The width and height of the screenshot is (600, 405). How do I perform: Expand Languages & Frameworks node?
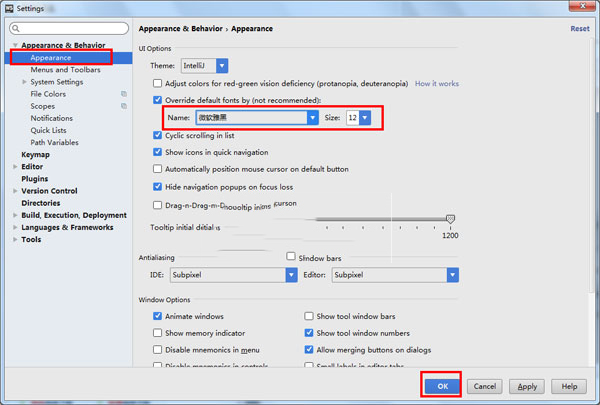(x=15, y=227)
